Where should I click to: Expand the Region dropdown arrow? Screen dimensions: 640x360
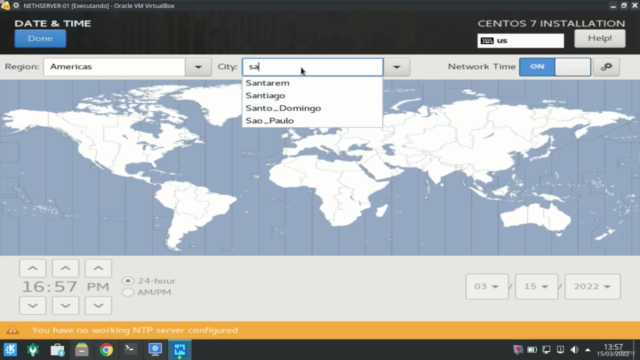coord(198,67)
